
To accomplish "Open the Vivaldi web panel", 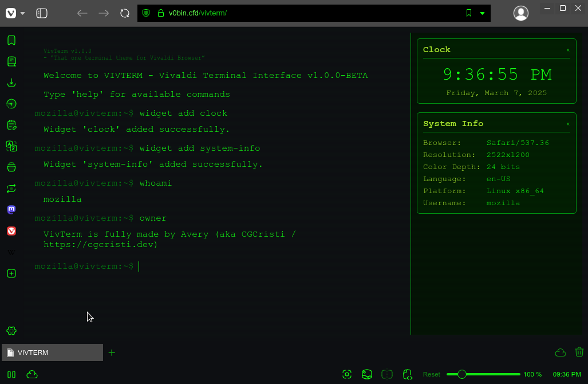I will (11, 231).
